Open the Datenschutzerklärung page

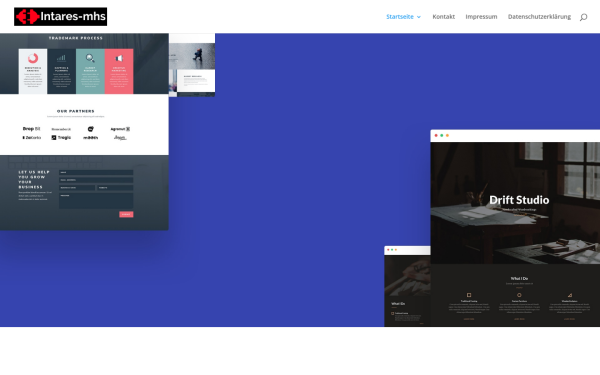[539, 16]
